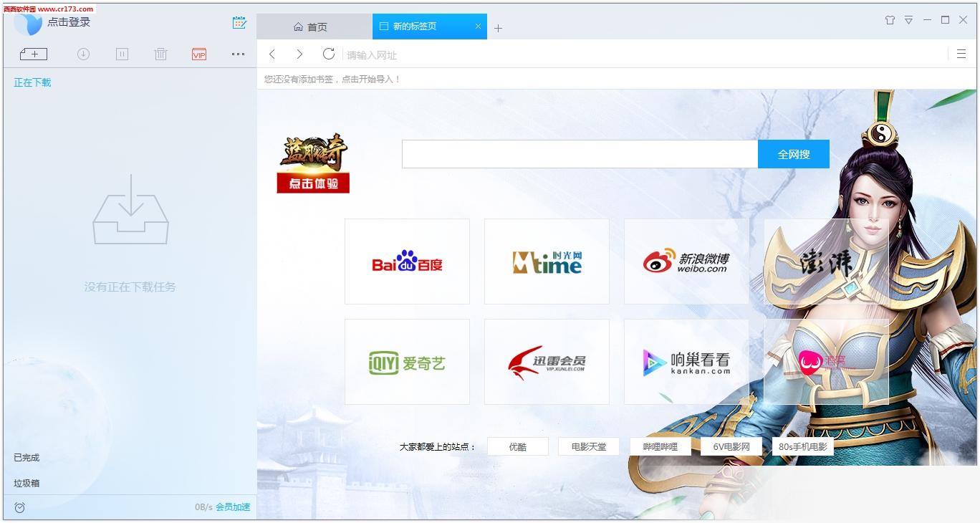This screenshot has height=523, width=980.
Task: Go forward with the right arrow
Action: click(299, 54)
